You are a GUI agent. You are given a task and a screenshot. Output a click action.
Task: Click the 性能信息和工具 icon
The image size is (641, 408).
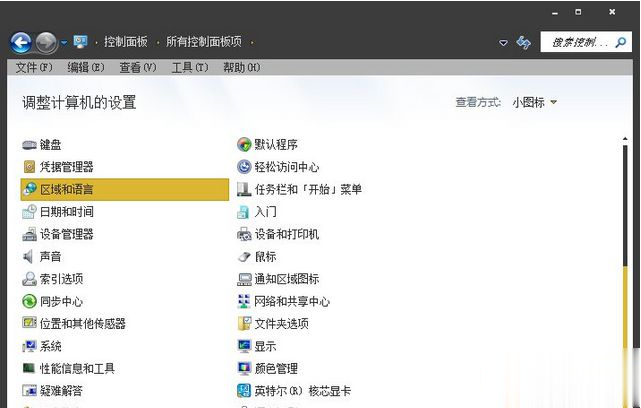[x=29, y=368]
